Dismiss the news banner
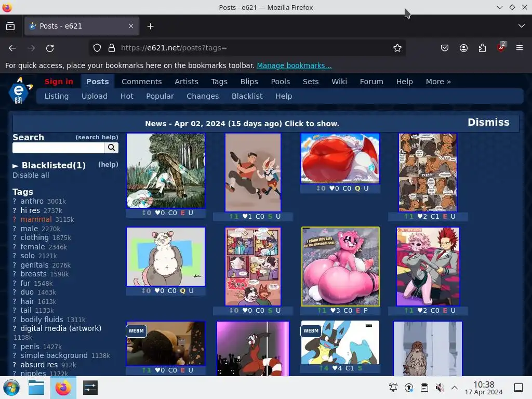Viewport: 532px width, 399px height. [x=488, y=122]
